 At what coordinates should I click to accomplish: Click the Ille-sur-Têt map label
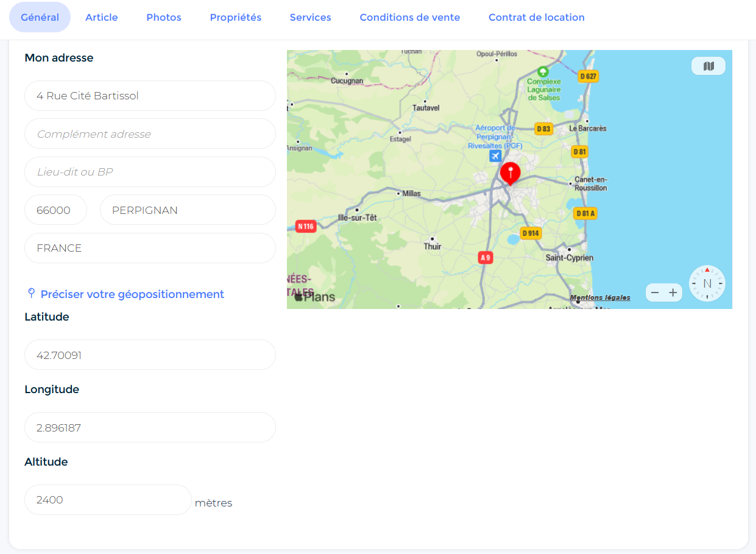click(358, 218)
